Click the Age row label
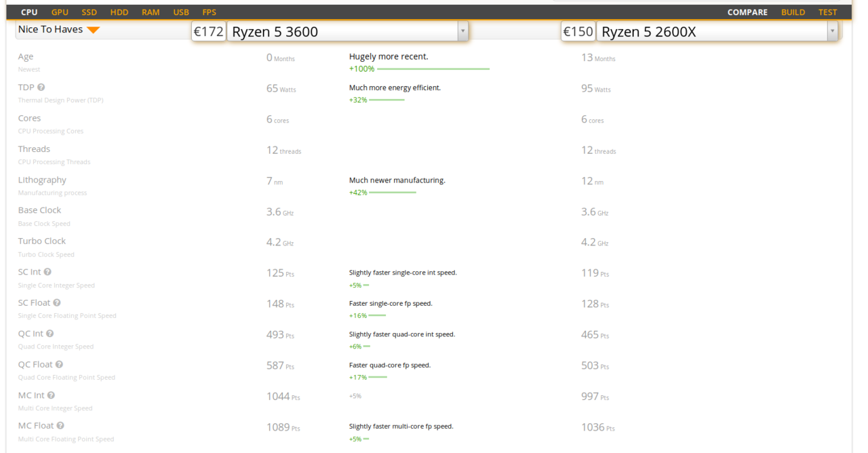This screenshot has height=453, width=868. click(x=26, y=57)
